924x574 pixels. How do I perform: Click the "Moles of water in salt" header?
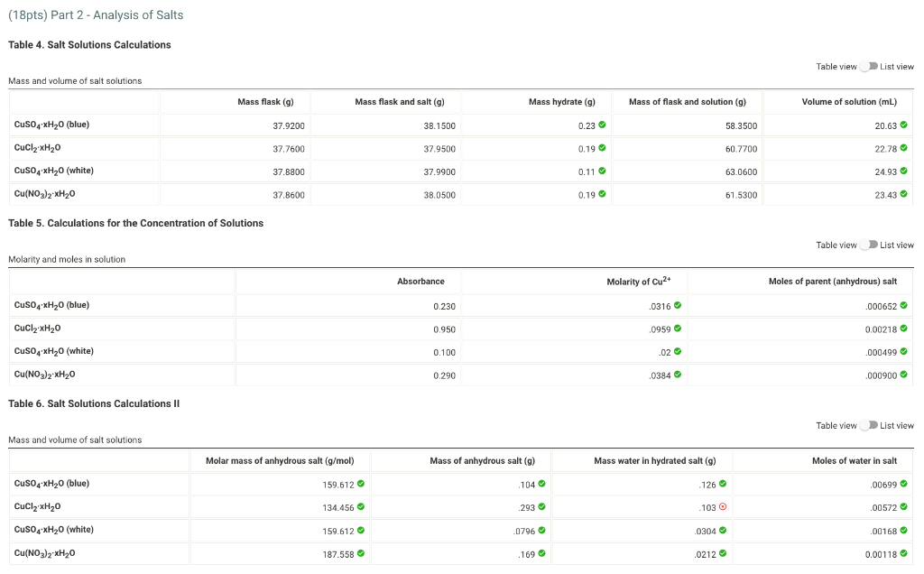click(x=855, y=461)
